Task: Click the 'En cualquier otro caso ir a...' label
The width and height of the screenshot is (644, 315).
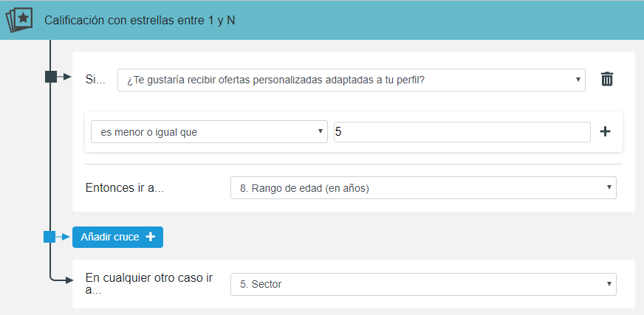Action: [149, 284]
